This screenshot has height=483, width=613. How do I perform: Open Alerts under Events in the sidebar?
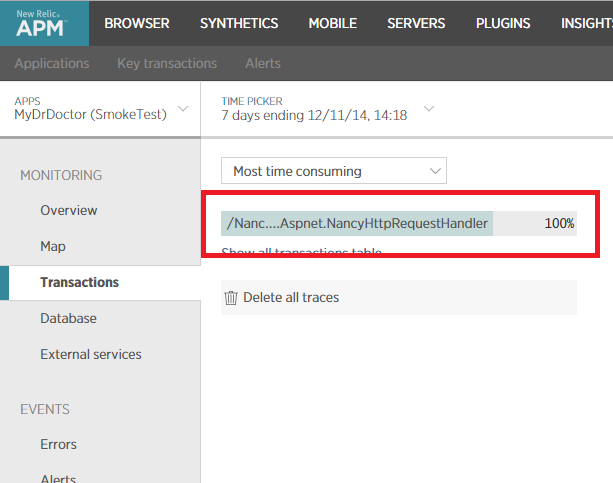pos(58,478)
